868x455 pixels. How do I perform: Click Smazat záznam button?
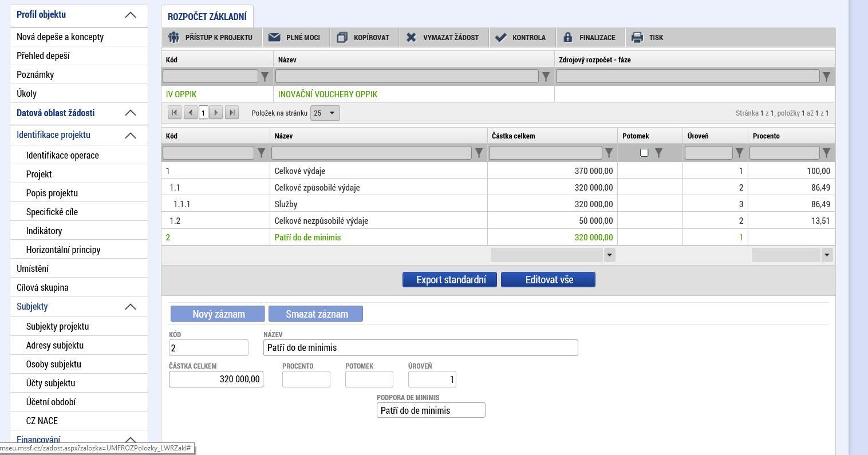(x=315, y=314)
